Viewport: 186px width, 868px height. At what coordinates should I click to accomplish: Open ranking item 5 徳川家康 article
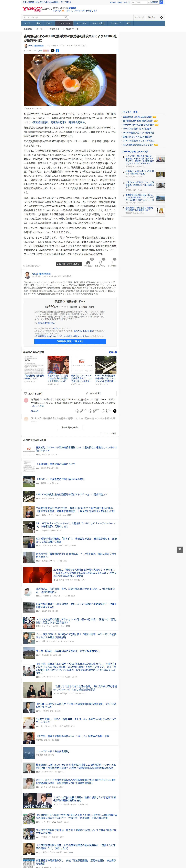pos(139,209)
